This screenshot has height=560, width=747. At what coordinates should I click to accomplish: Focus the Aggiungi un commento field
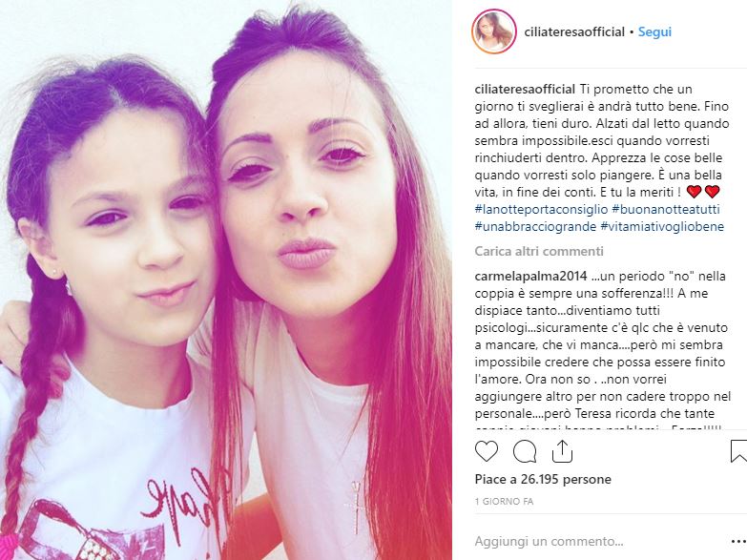pyautogui.click(x=599, y=542)
